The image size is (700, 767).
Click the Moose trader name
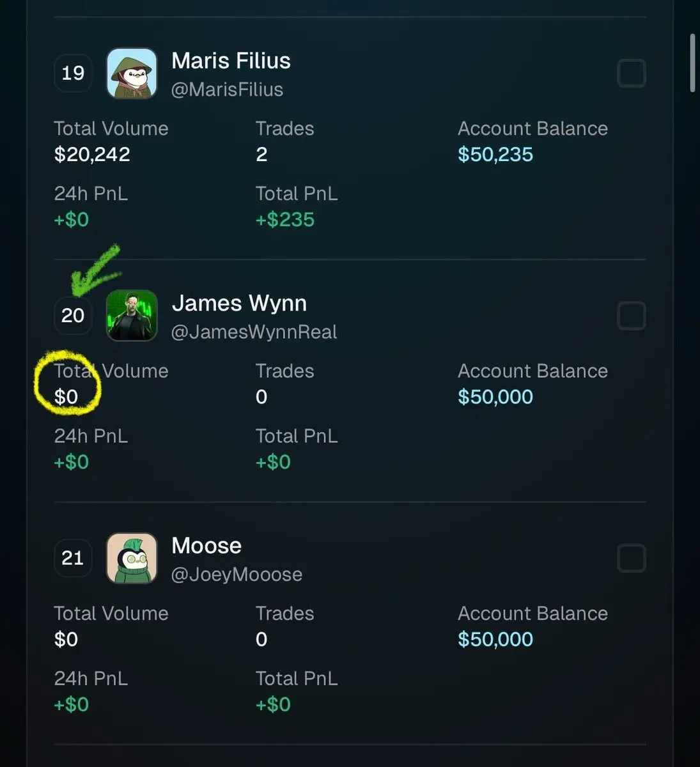206,545
